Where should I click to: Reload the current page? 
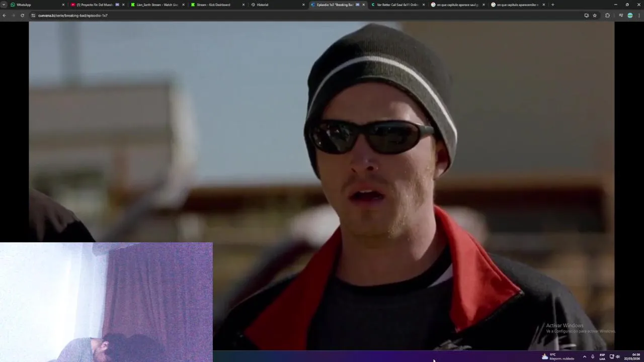(22, 16)
